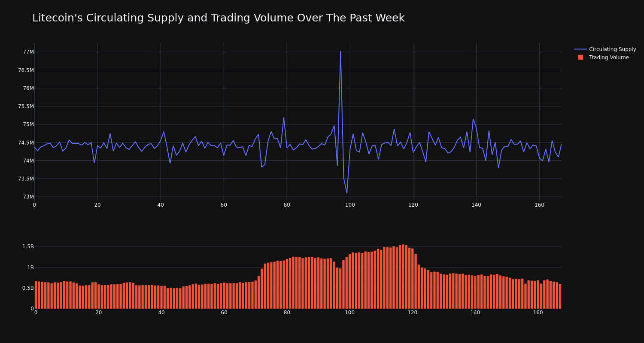Click x-axis tick 60 under supply chart
Viewport: 644px width, 343px height.
pyautogui.click(x=224, y=205)
